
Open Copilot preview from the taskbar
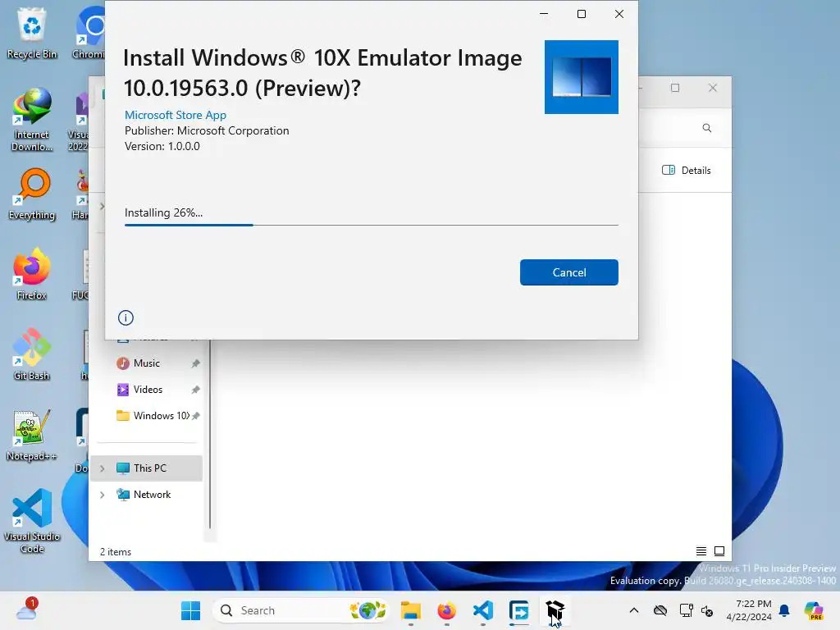tap(814, 610)
